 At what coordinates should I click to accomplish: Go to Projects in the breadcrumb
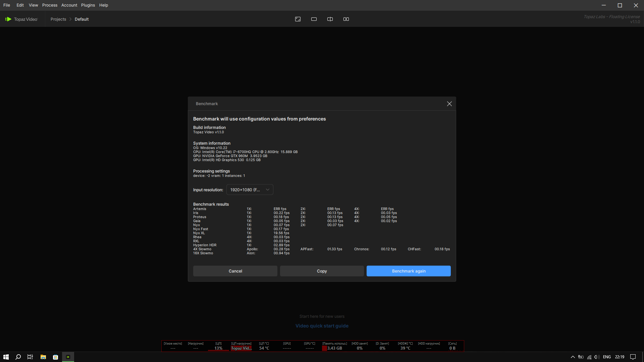[58, 19]
